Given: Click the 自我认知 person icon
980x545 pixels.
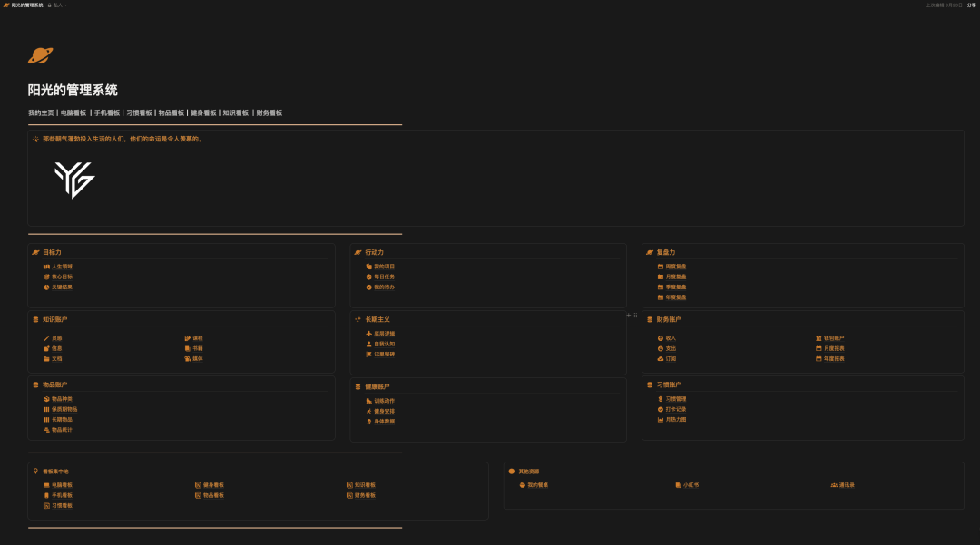Looking at the screenshot, I should coord(368,344).
